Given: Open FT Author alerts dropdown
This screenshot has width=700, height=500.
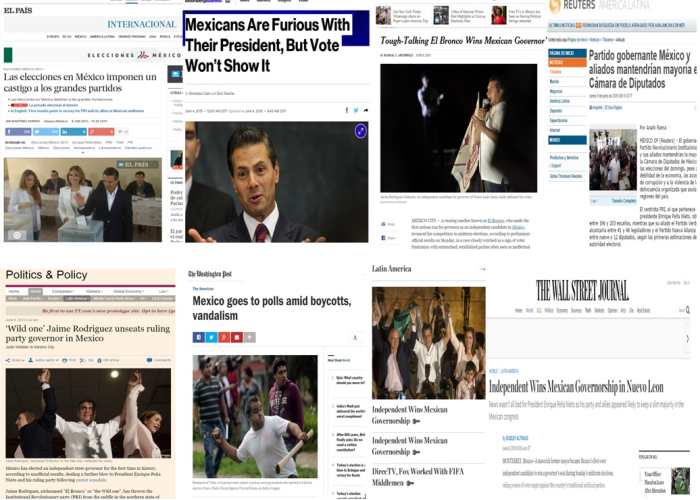Looking at the screenshot, I should click(43, 360).
